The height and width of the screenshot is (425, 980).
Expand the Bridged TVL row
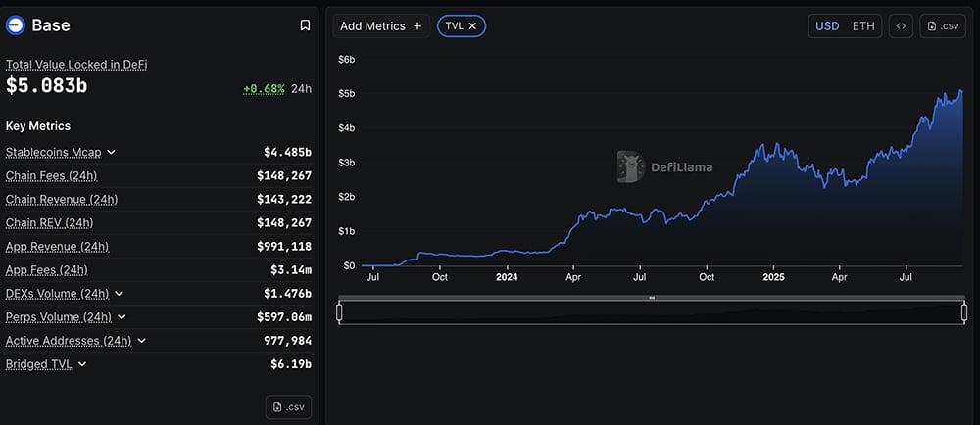[x=82, y=364]
